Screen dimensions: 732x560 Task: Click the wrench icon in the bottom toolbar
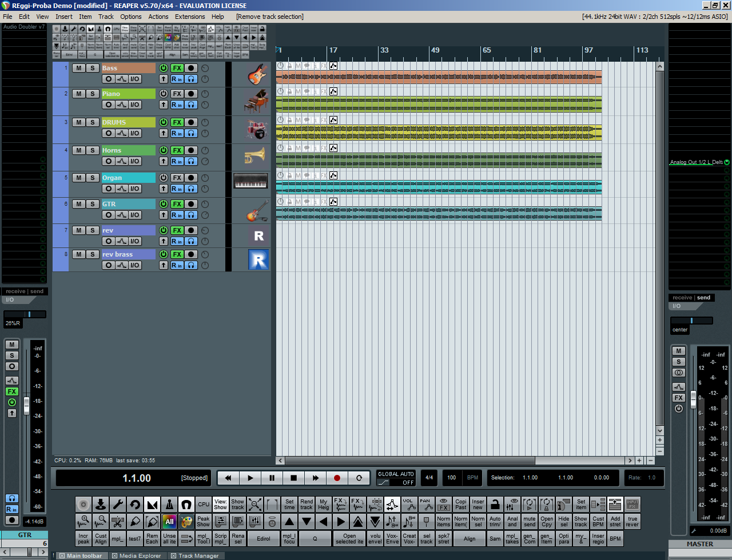point(118,505)
